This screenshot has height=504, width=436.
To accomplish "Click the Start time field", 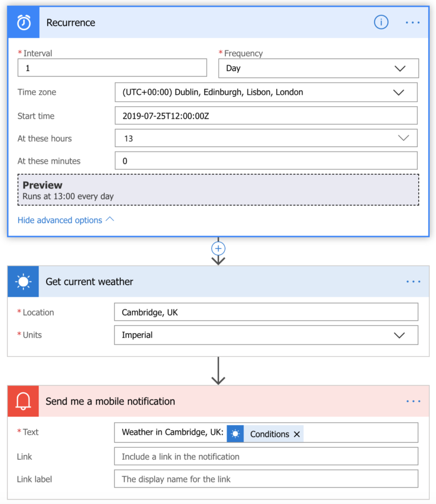I will tap(266, 116).
